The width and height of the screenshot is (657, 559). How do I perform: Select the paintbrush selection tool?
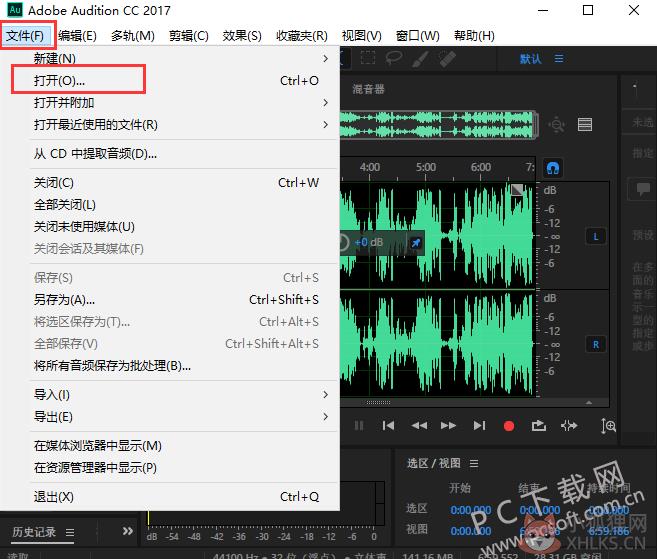click(x=420, y=58)
